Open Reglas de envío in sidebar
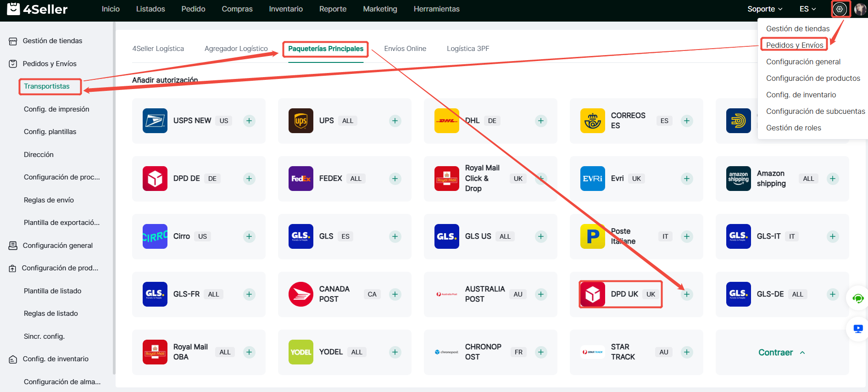The width and height of the screenshot is (868, 392). pyautogui.click(x=49, y=200)
